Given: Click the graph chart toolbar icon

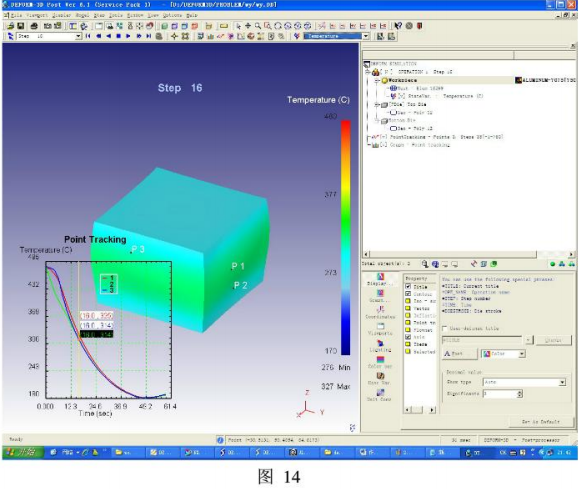Looking at the screenshot, I should (210, 36).
